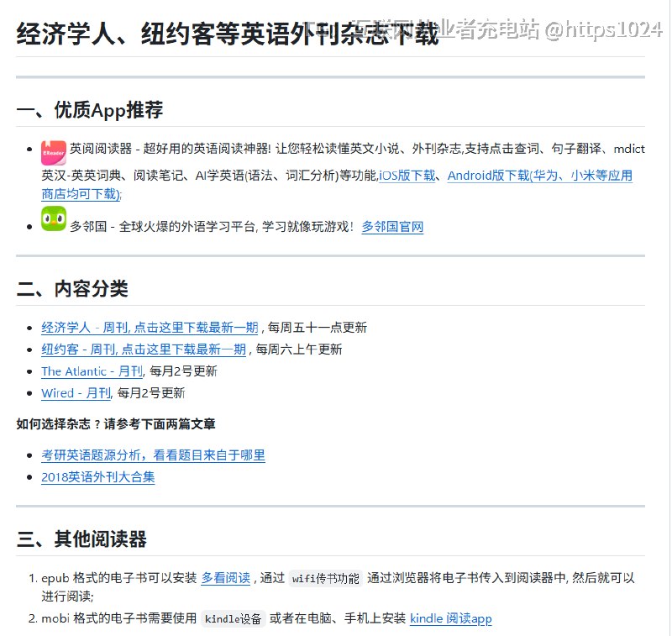Image resolution: width=672 pixels, height=636 pixels.
Task: Open 2018英语外刊大合集 link
Action: click(x=97, y=477)
